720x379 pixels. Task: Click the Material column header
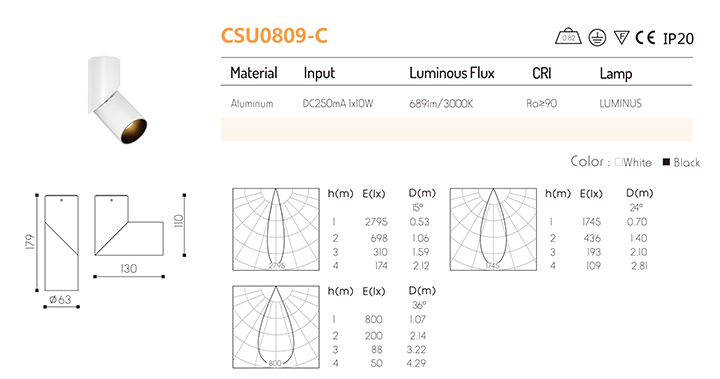(253, 73)
